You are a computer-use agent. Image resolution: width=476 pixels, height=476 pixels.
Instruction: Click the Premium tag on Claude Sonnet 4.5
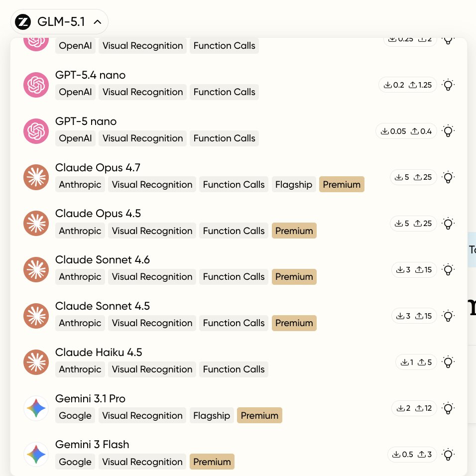[x=294, y=323]
